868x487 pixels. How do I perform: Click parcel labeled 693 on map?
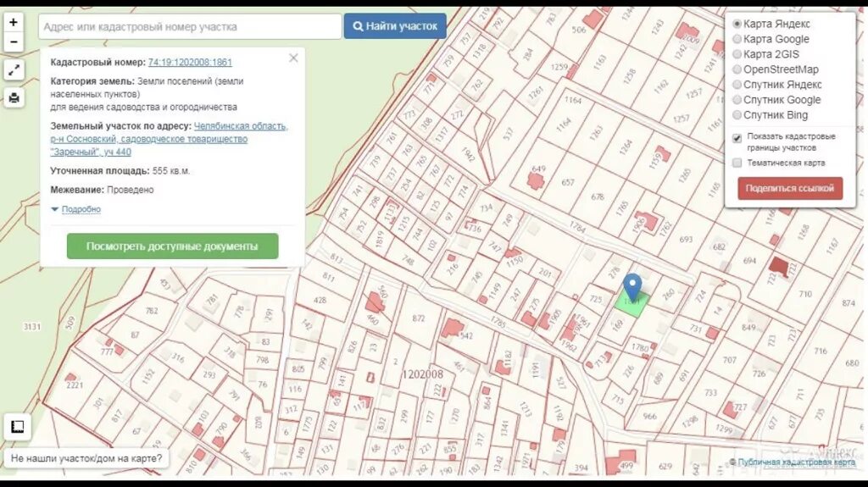point(686,239)
